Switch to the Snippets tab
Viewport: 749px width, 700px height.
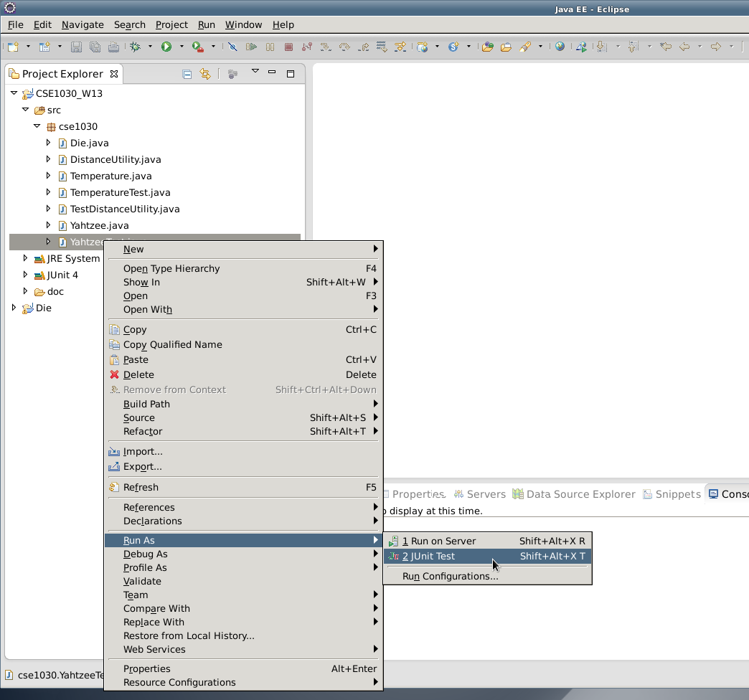click(672, 494)
